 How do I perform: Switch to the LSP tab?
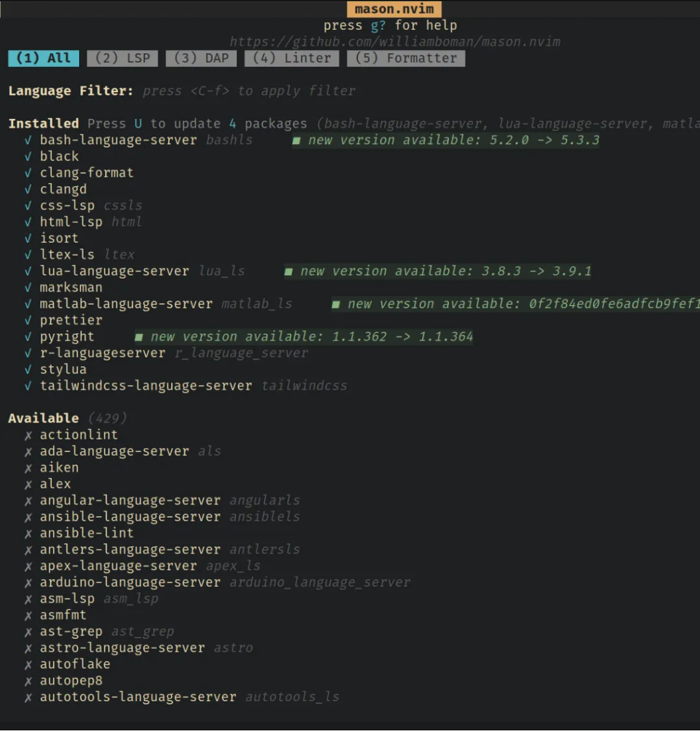pos(122,58)
